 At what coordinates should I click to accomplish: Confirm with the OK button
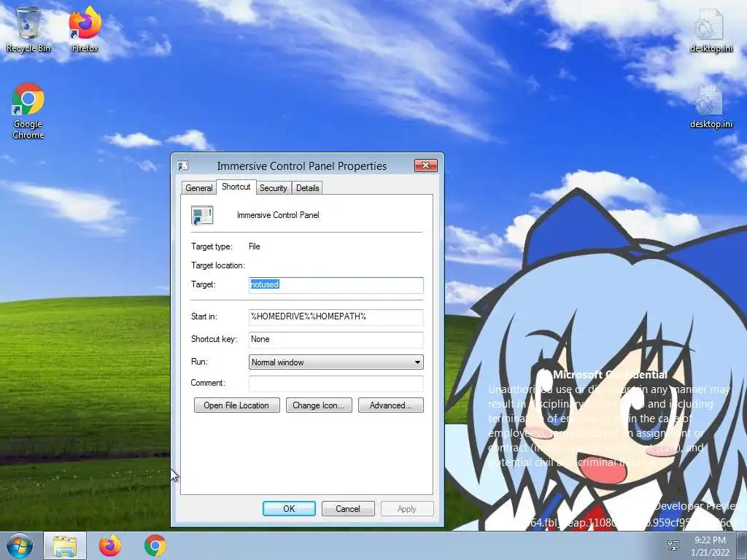(289, 508)
